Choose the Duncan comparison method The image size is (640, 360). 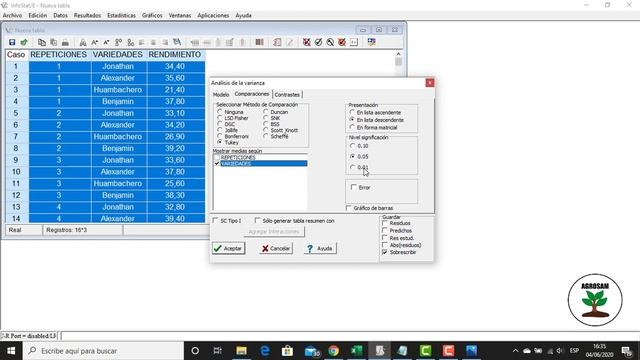pyautogui.click(x=266, y=112)
